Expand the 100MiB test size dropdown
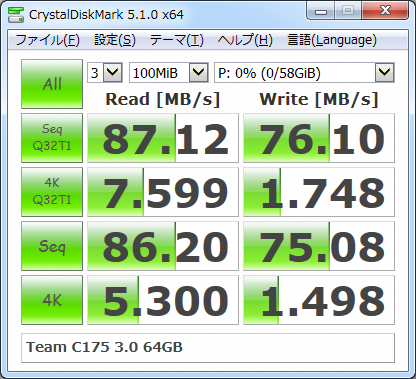Screen dimensions: 416x379 [x=169, y=73]
